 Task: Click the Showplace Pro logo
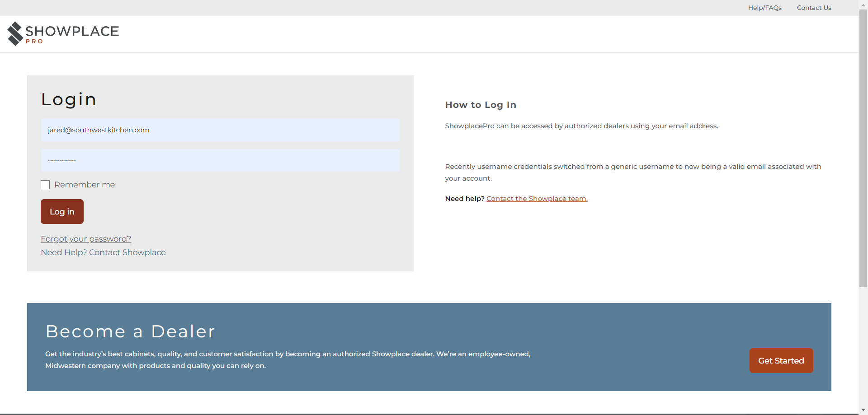(x=63, y=33)
